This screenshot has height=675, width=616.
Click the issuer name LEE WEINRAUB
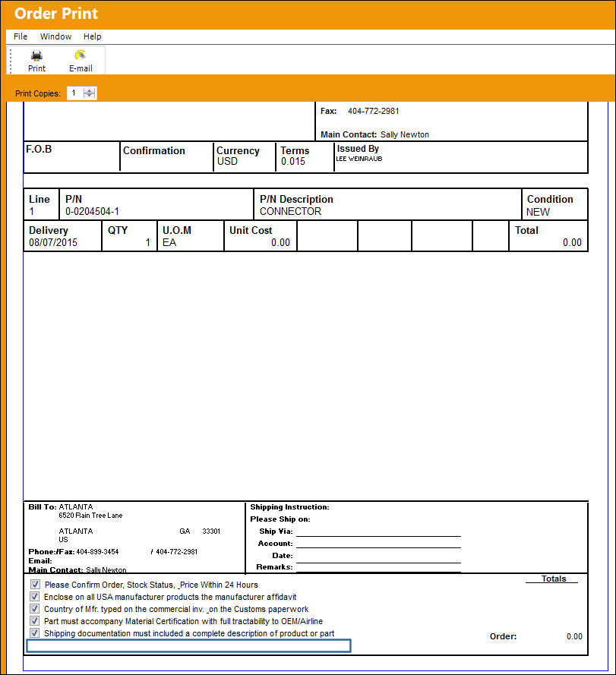tap(359, 159)
